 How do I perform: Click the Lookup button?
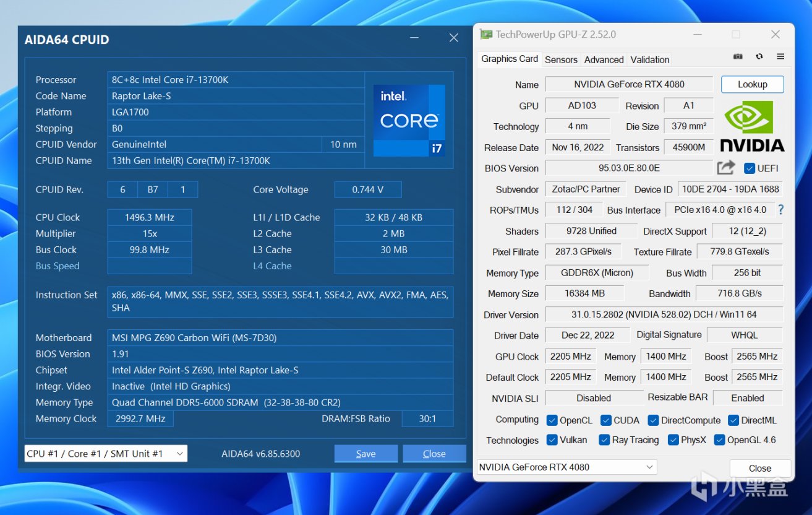point(752,84)
